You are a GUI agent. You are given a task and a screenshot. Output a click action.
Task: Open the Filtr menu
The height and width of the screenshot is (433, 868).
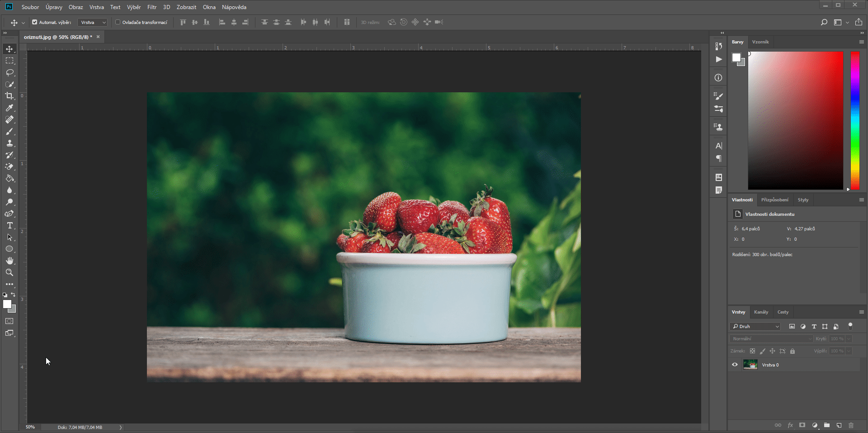pos(152,7)
